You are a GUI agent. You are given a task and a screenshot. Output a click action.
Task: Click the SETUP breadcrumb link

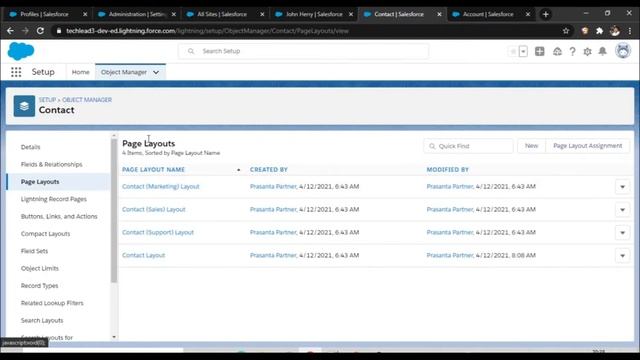[x=47, y=100]
